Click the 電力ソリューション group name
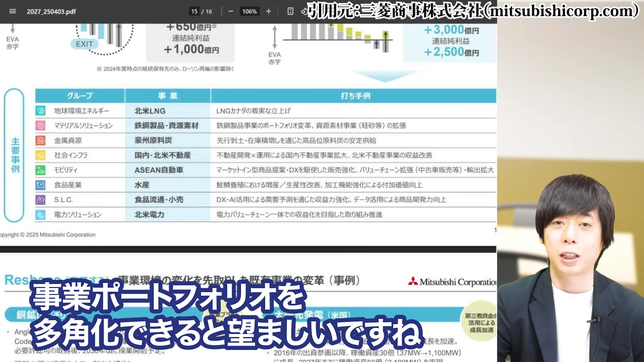The height and width of the screenshot is (362, 644). point(77,215)
